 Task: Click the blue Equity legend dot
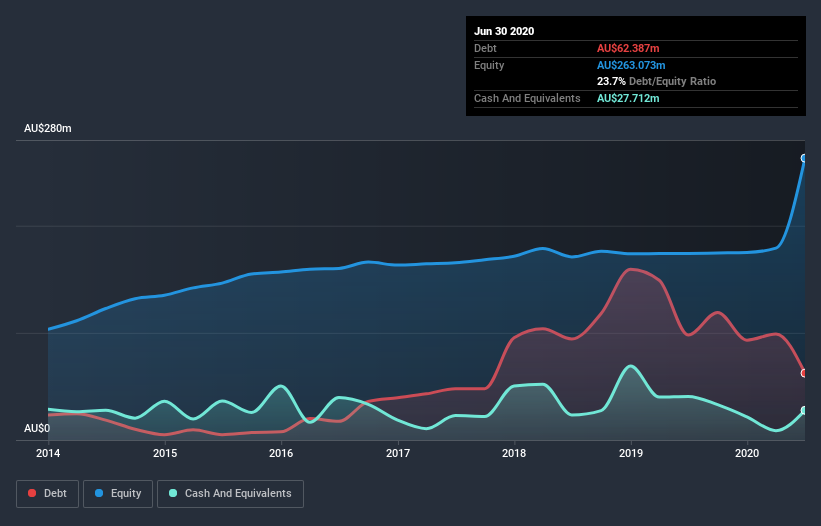point(99,493)
